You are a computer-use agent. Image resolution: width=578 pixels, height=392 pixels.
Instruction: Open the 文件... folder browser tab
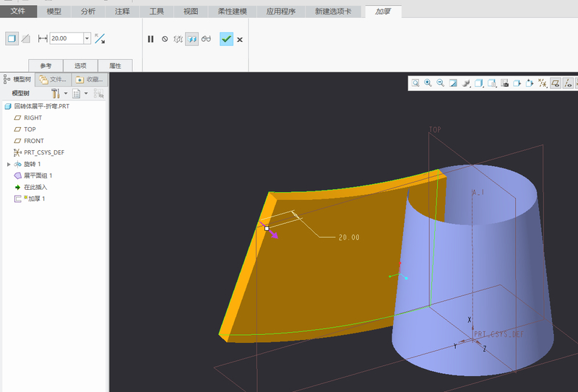[53, 79]
